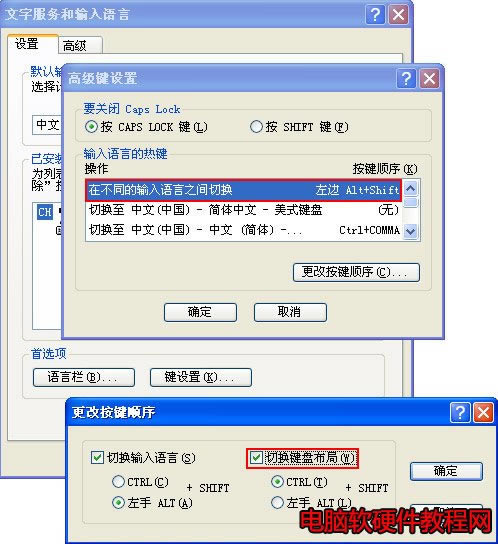
Task: Close the 更改按键顺序 dialog
Action: pos(483,413)
